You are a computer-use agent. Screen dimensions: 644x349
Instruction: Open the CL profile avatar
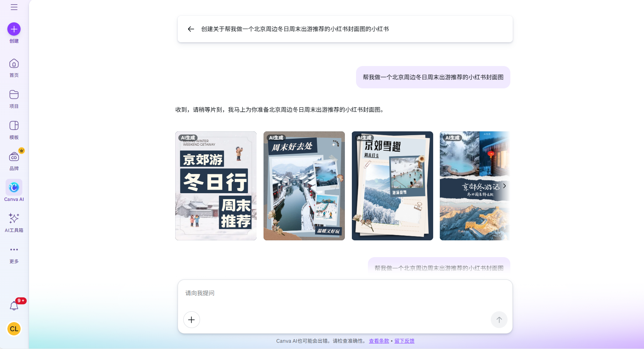pos(14,329)
